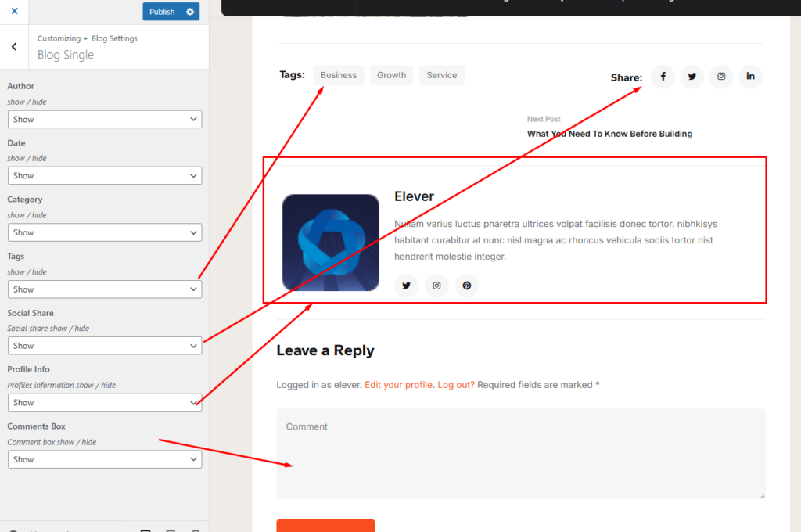Open the Author show/hide dropdown
Screen dimensions: 801x532
pyautogui.click(x=105, y=119)
